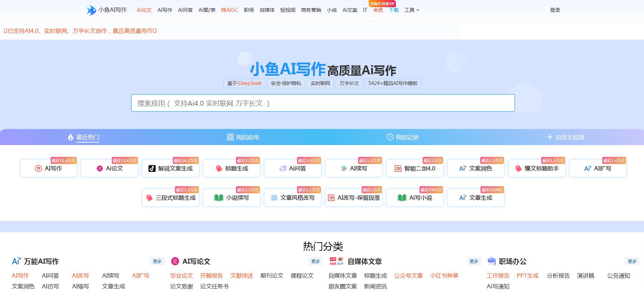Open the 文章生成 app card
The image size is (644, 308).
point(476,198)
